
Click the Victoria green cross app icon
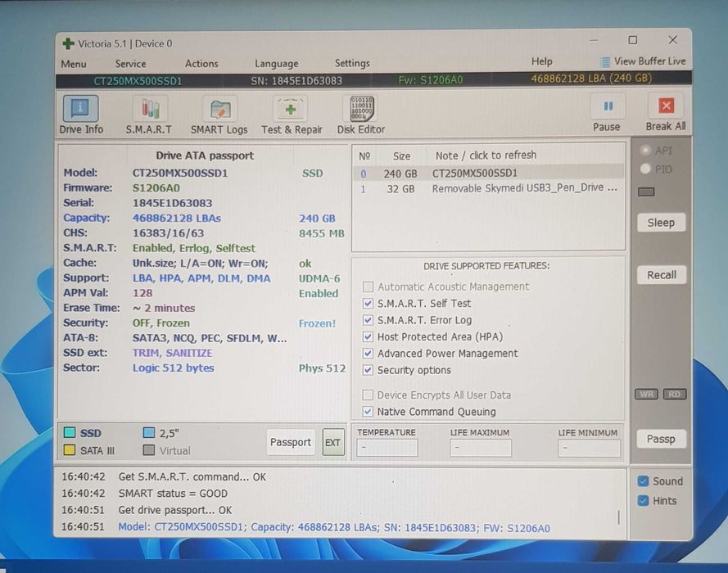tap(68, 43)
